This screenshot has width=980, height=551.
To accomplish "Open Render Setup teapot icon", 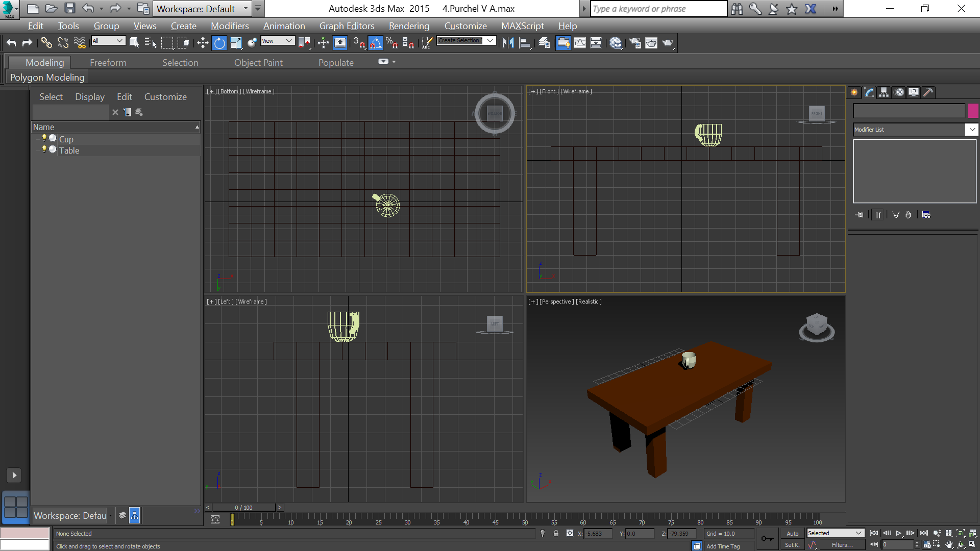I will tap(635, 43).
